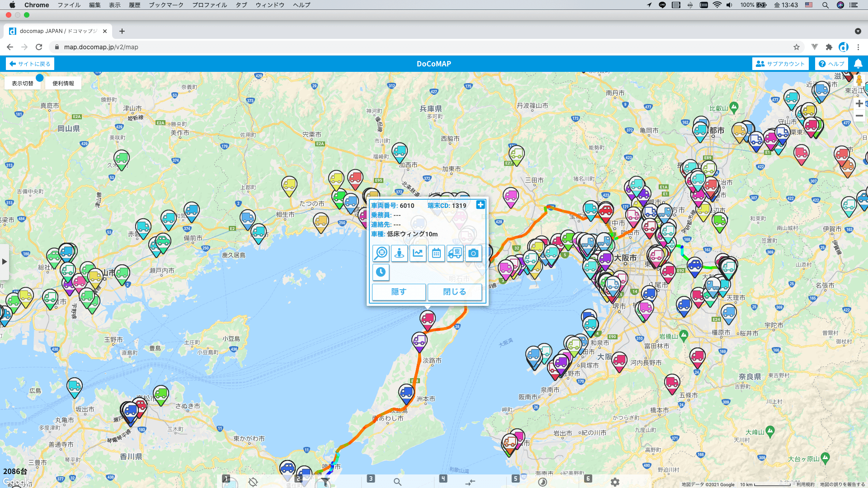
Task: Open the settings gear in bottom bar
Action: point(615,482)
